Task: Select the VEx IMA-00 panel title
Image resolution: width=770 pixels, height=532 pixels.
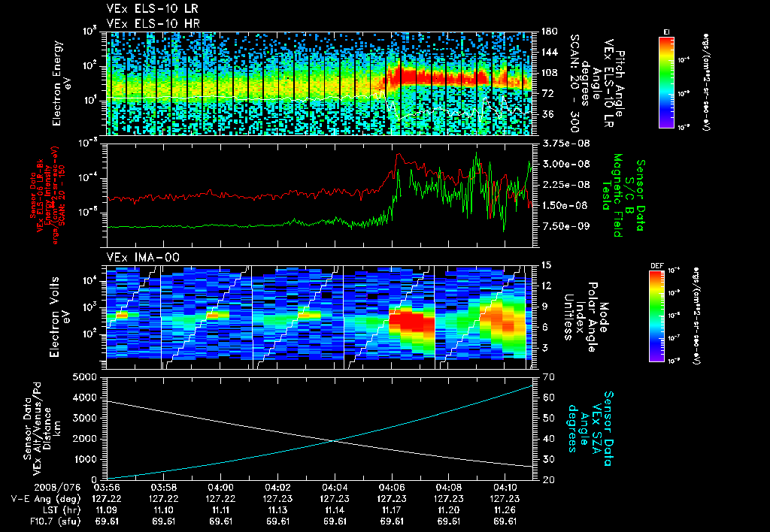Action: coord(143,258)
